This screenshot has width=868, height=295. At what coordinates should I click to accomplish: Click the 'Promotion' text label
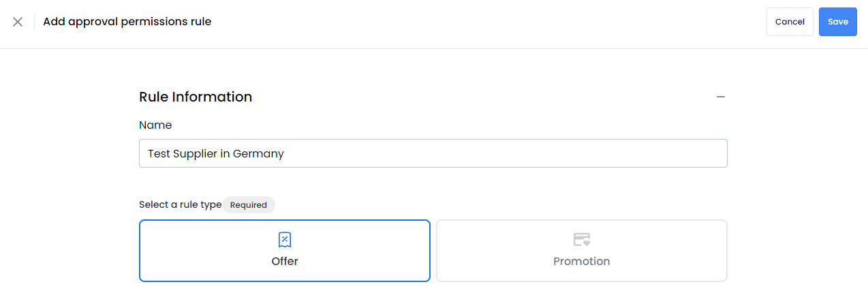point(582,261)
